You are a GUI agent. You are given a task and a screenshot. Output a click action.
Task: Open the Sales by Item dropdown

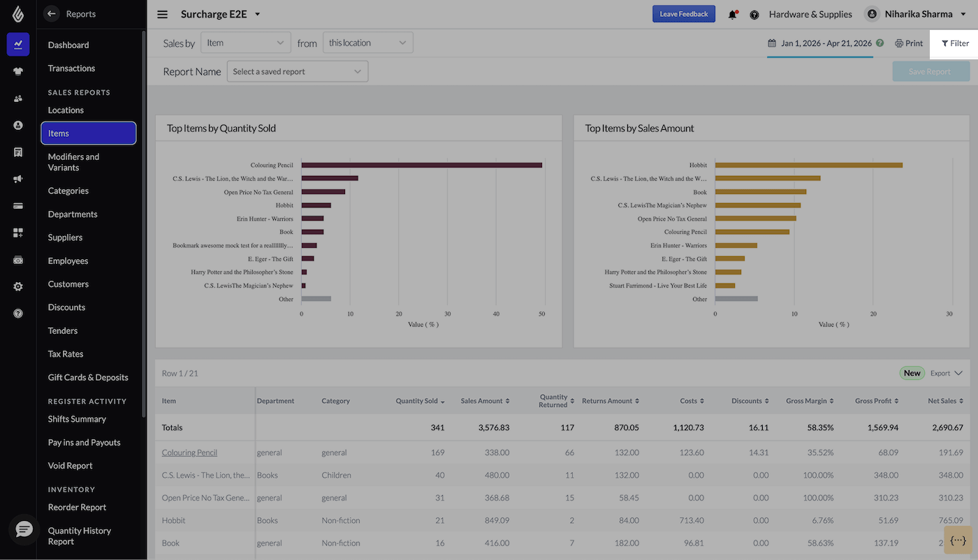pos(246,43)
